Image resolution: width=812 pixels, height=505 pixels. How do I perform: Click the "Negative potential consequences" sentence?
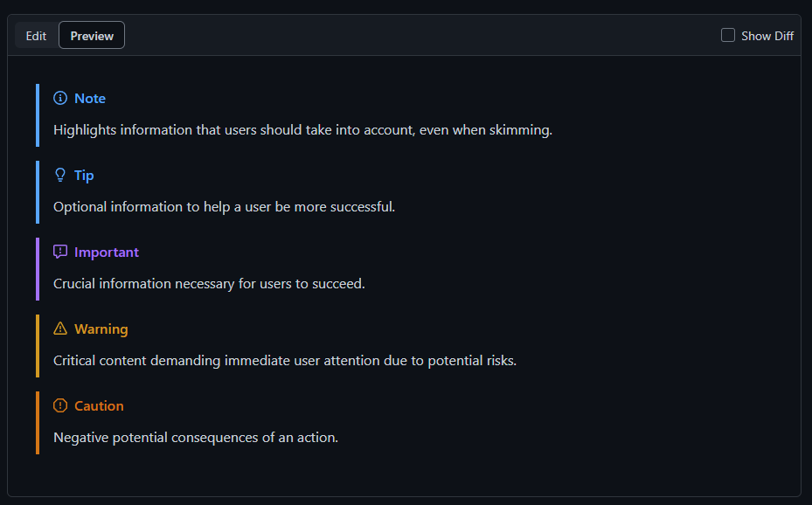point(196,438)
